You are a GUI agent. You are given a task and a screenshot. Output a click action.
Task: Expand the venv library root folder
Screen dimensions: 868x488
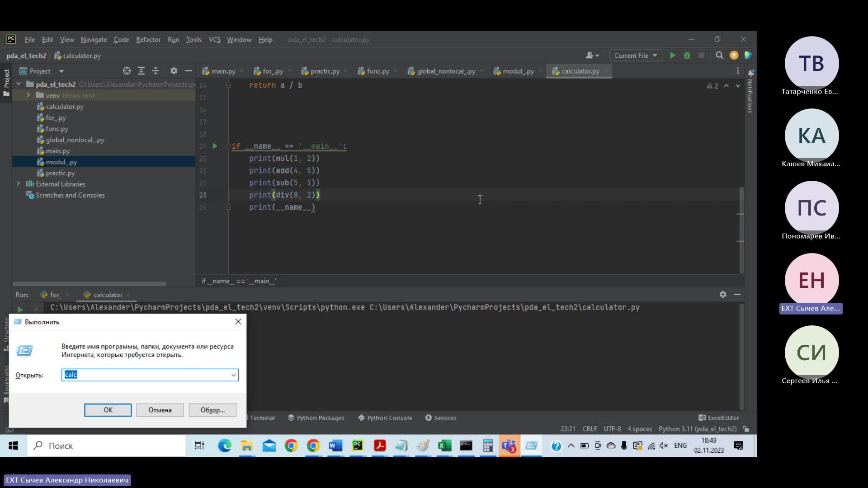28,95
